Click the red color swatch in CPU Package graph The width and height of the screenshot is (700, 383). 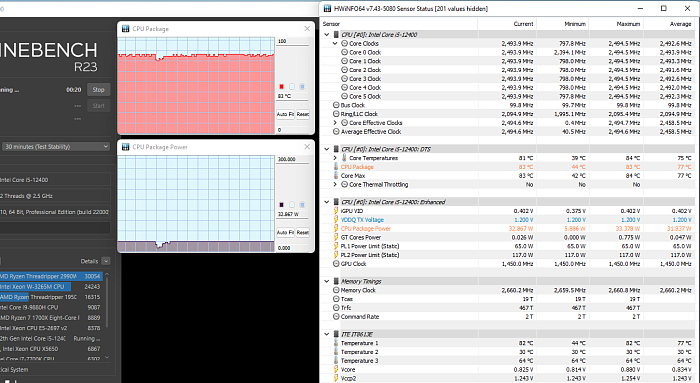point(281,87)
